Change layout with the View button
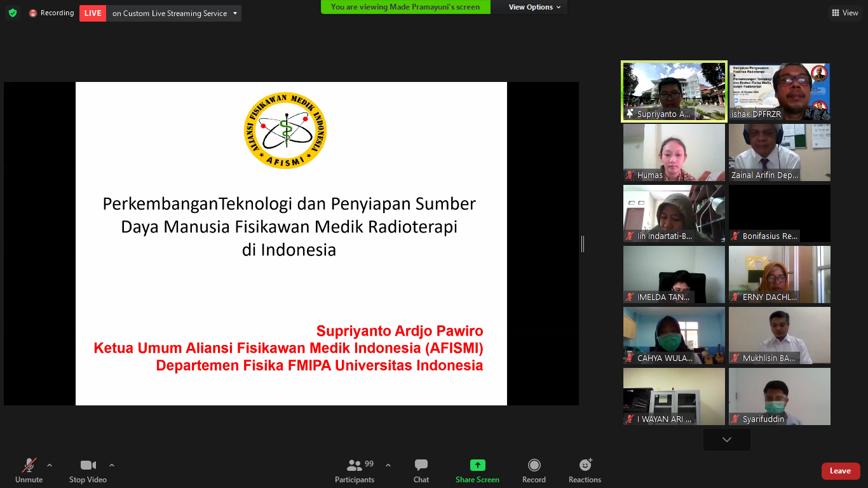Screen dimensions: 868x488 pyautogui.click(x=844, y=13)
